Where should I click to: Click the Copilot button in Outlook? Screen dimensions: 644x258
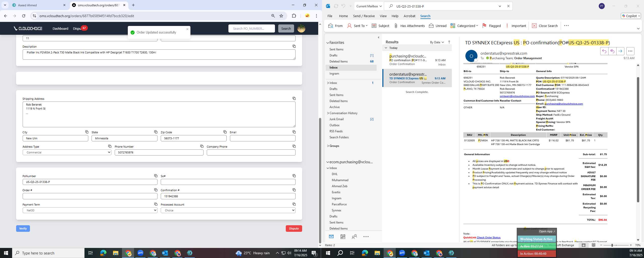(x=631, y=16)
